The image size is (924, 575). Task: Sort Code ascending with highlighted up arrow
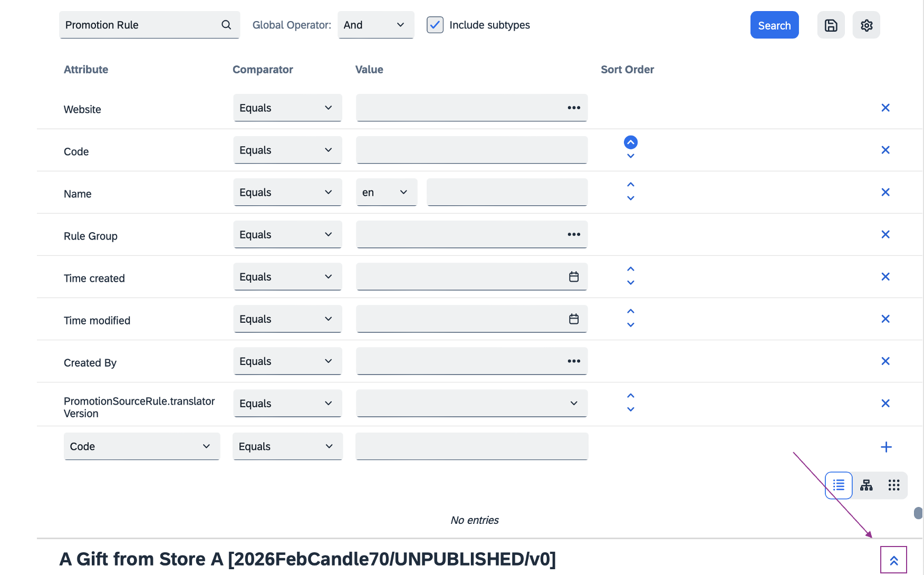[630, 142]
